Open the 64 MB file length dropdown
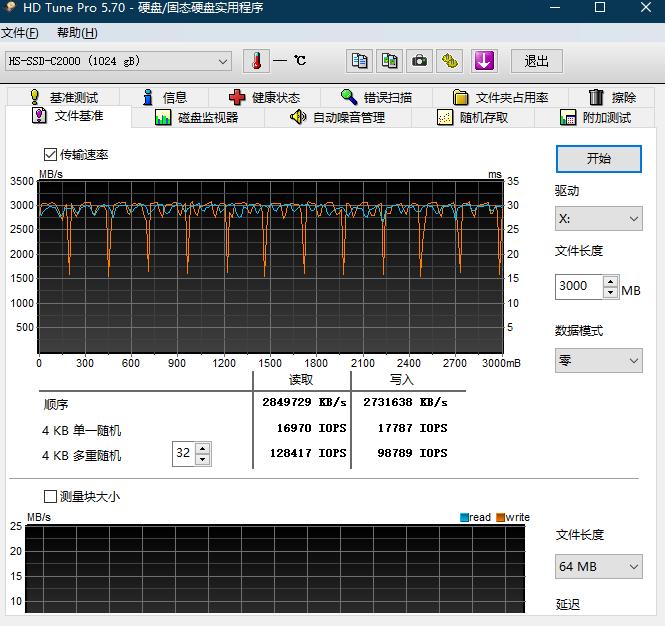Screen dimensions: 665x626 599,567
